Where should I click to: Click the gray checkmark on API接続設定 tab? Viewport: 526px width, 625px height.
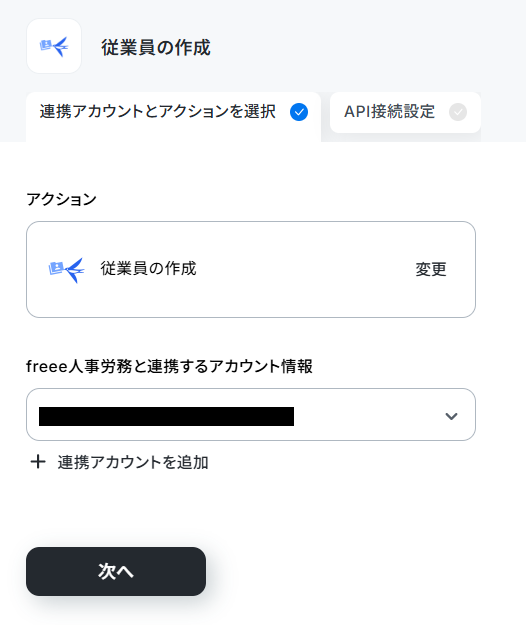click(x=458, y=112)
